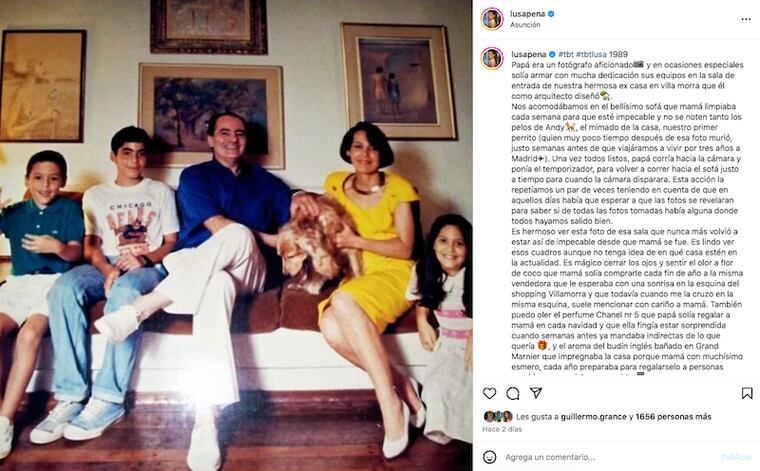Click the lusapena username in the caption

pos(529,54)
